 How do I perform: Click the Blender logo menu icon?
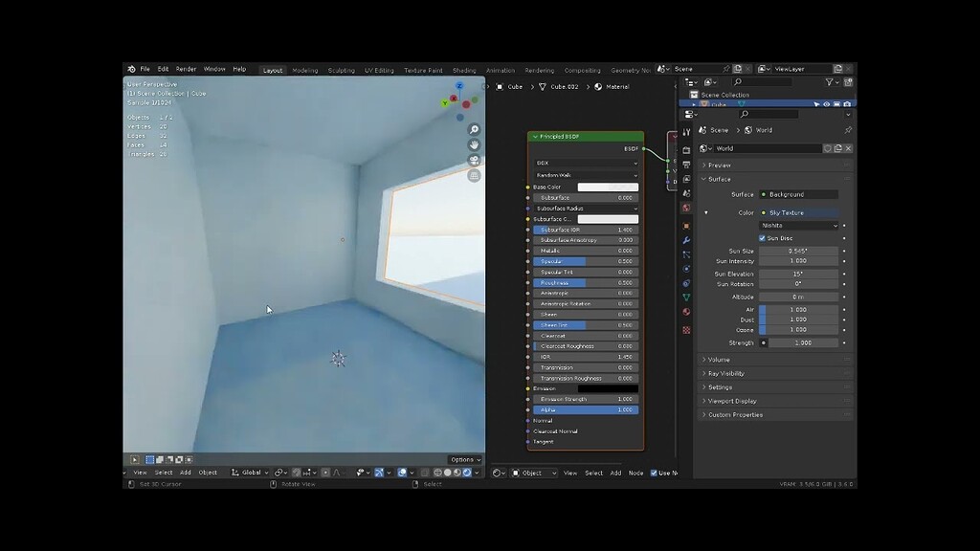[x=132, y=70]
